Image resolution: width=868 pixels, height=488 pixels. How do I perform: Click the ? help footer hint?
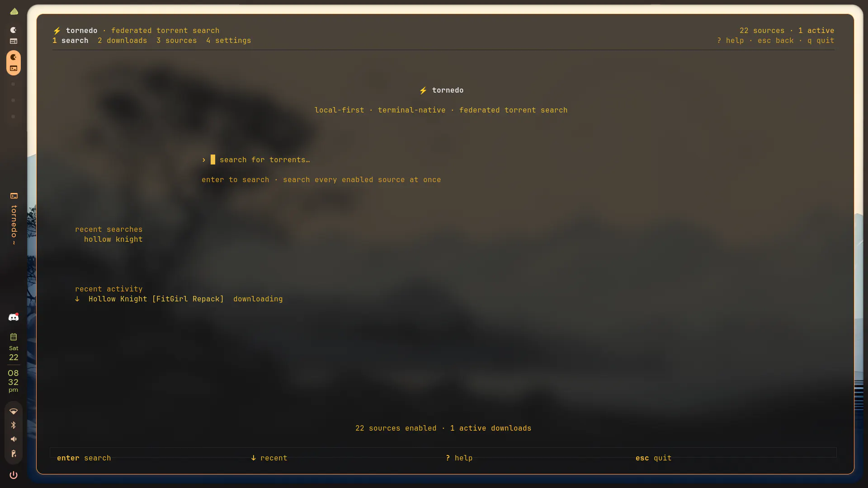pyautogui.click(x=459, y=458)
